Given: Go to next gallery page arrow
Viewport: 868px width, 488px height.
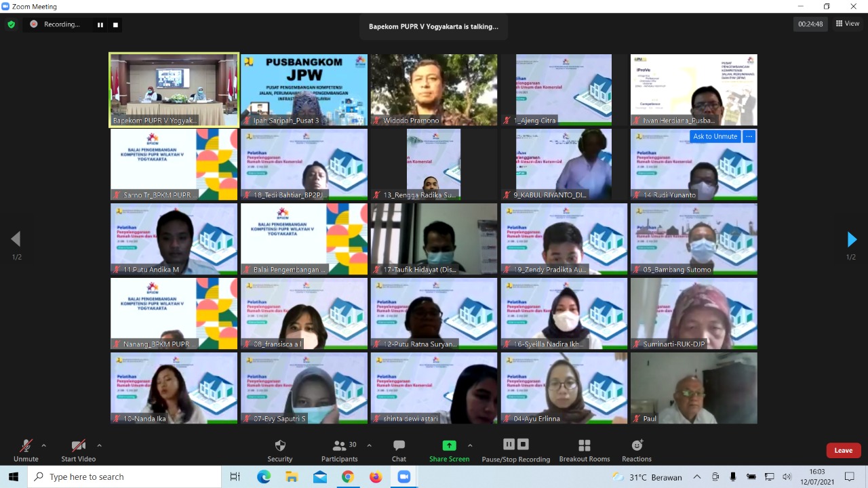Looking at the screenshot, I should (x=852, y=239).
